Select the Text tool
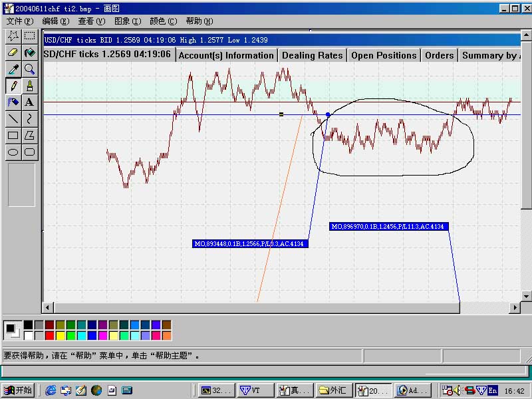The image size is (532, 399). (28, 102)
